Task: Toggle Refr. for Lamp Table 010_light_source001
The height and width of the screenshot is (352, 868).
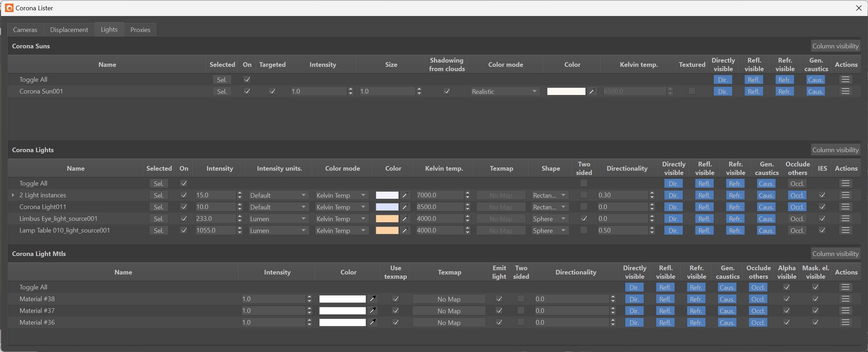Action: click(x=735, y=230)
